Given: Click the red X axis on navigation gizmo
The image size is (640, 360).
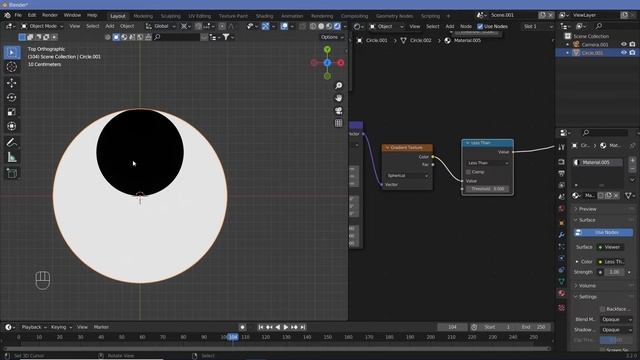Looking at the screenshot, I should (340, 63).
